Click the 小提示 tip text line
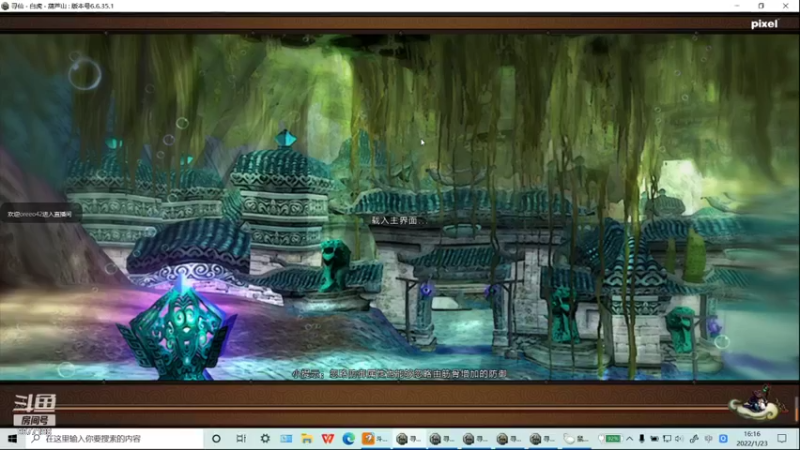Screen dimensions: 800x450 point(399,374)
